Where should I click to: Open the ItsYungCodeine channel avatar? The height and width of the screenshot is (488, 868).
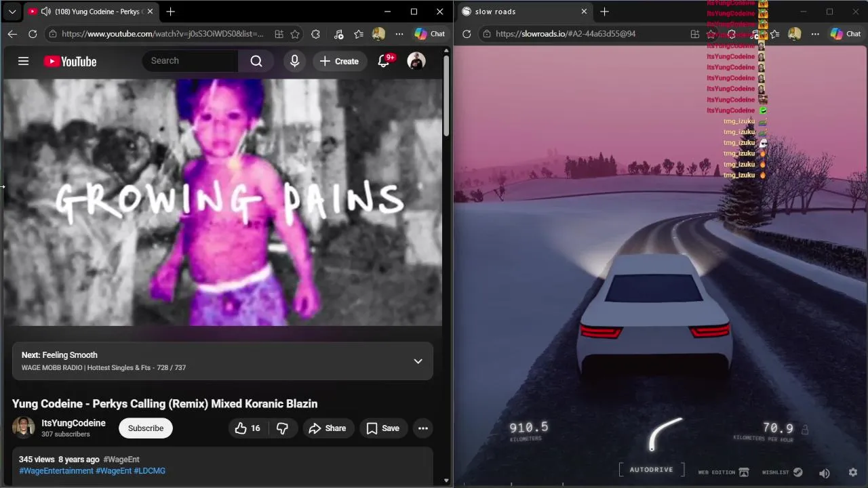[23, 428]
